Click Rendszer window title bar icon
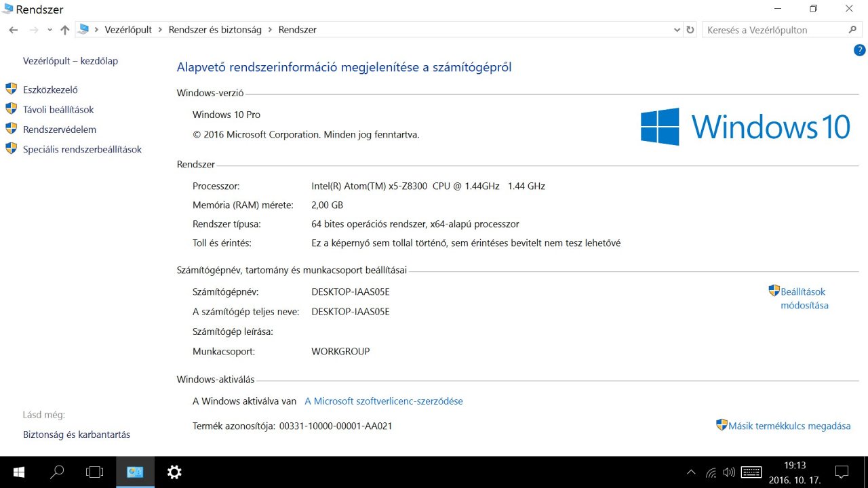Viewport: 868px width, 488px height. [x=7, y=9]
